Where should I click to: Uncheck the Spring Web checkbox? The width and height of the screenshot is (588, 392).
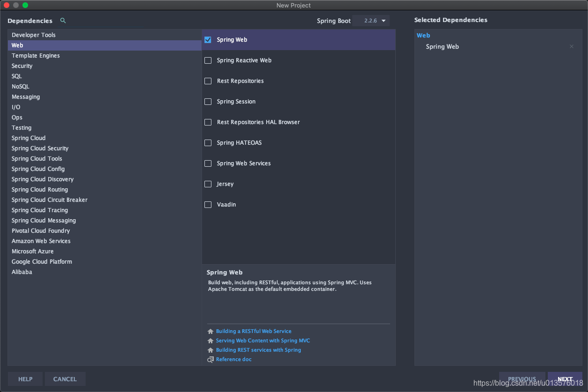[x=208, y=40]
